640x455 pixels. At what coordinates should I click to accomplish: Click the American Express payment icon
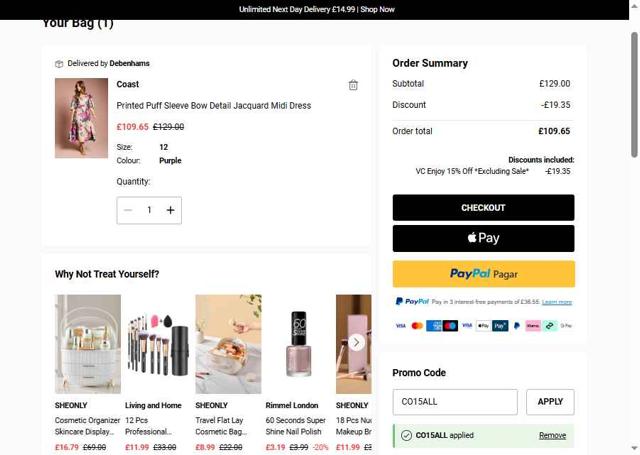tap(433, 326)
